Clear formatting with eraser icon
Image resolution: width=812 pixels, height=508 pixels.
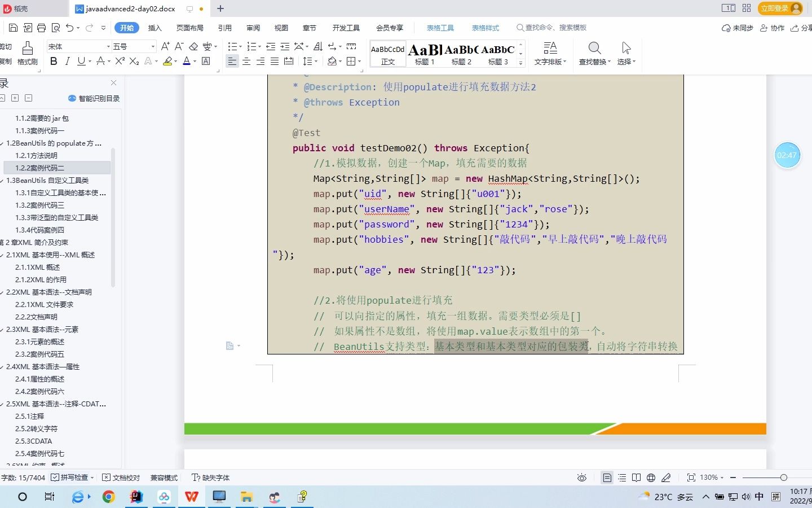point(193,46)
